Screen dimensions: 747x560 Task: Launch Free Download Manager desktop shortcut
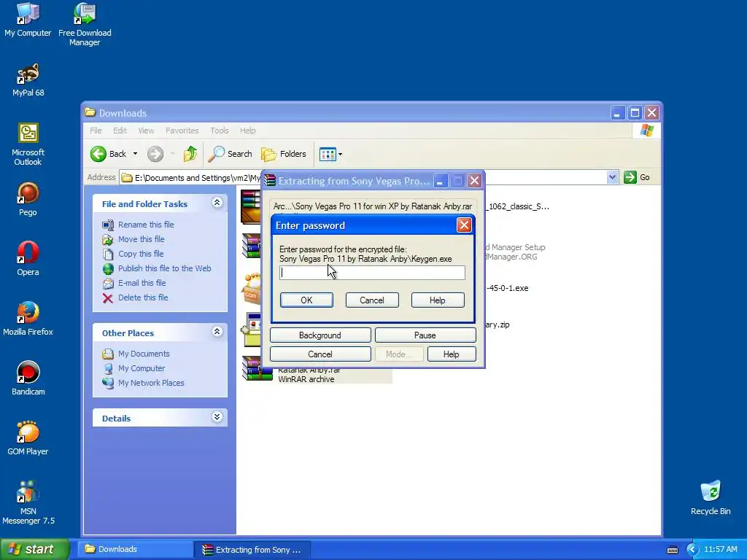coord(85,24)
